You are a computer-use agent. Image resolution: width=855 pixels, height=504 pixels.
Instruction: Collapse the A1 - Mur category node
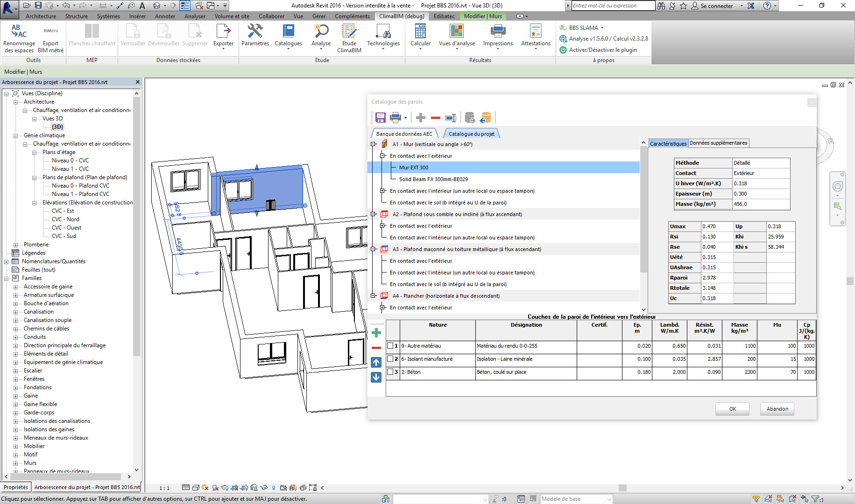click(x=374, y=144)
